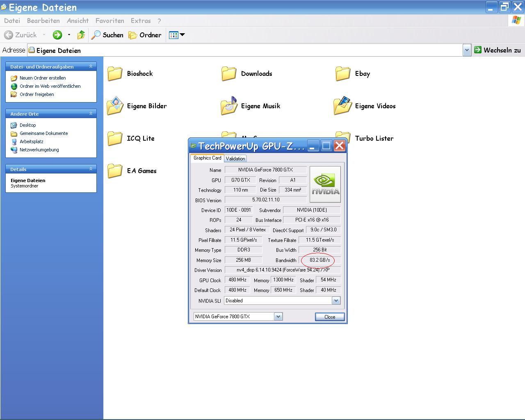Open the forward history dropdown arrow
The image size is (525, 420).
[x=69, y=35]
